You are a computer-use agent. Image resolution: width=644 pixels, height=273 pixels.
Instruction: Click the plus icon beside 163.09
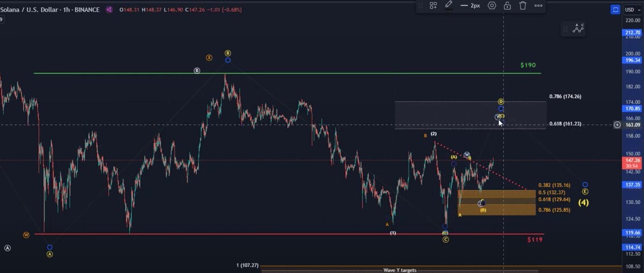click(617, 125)
